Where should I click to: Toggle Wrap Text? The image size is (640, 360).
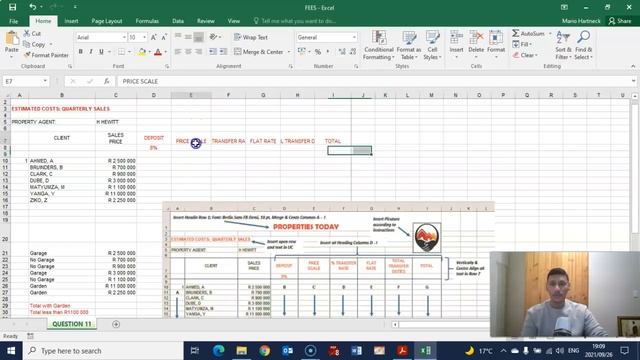tap(251, 37)
